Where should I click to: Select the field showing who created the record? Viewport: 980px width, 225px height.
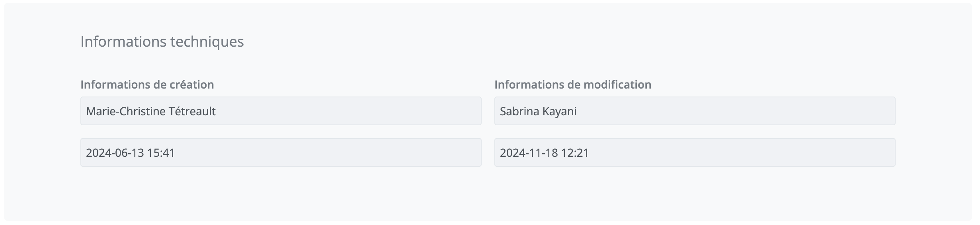point(281,111)
